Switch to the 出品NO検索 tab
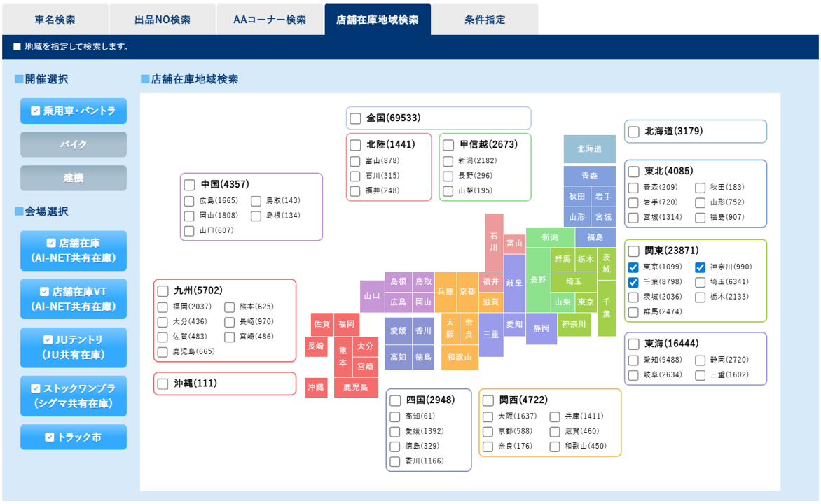821x504 pixels. pyautogui.click(x=162, y=20)
